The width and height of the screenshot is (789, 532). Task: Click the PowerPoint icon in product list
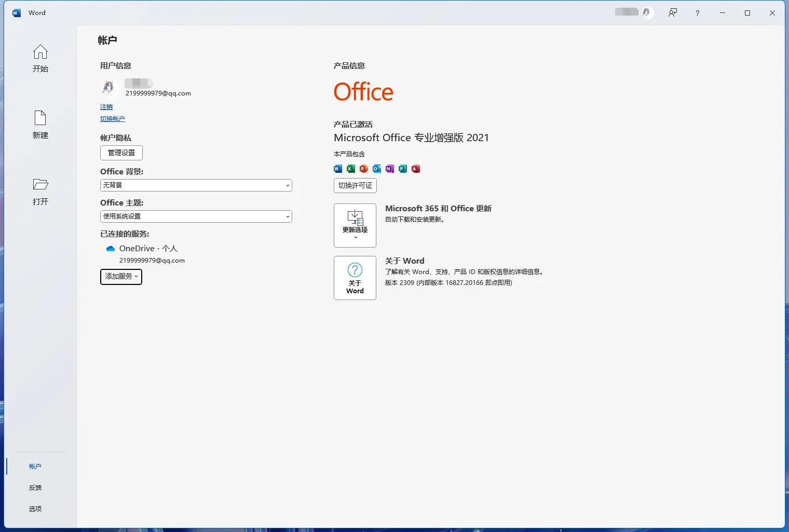coord(364,169)
